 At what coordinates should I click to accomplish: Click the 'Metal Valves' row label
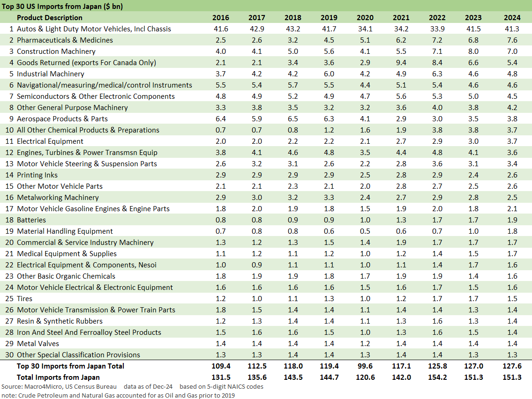point(37,343)
